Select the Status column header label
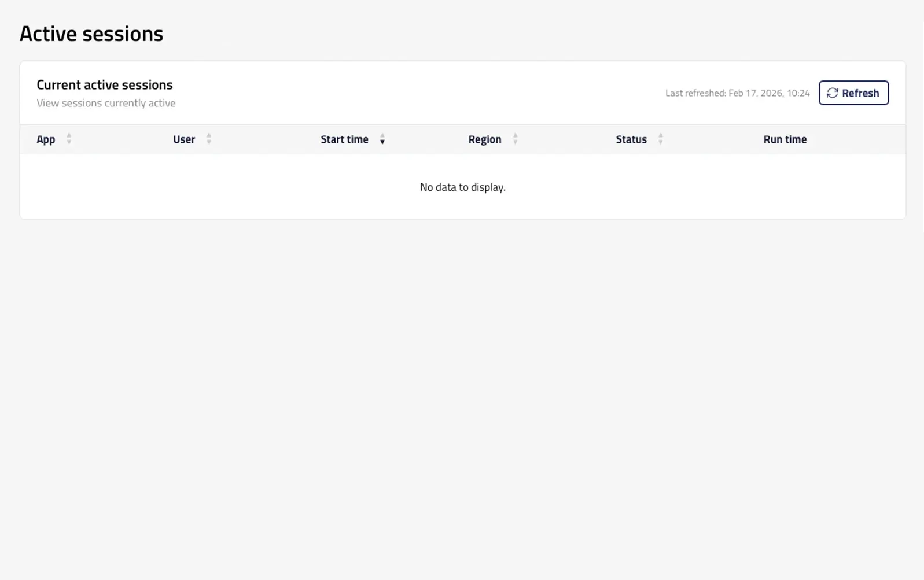The height and width of the screenshot is (580, 924). coord(631,139)
